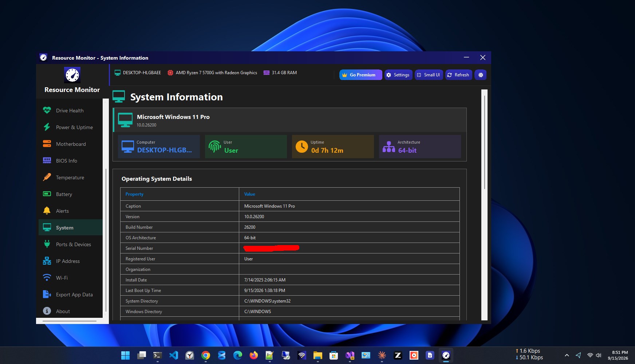Switch to Small UI mode

429,75
